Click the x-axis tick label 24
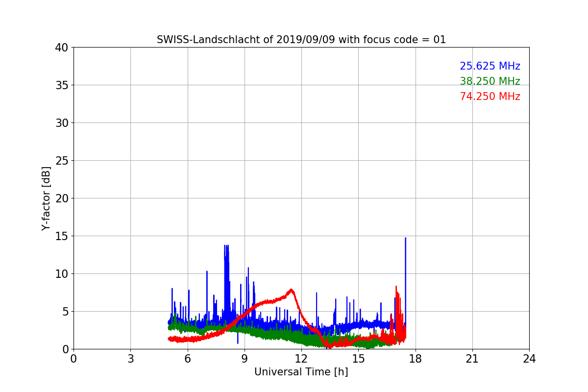The width and height of the screenshot is (588, 392). pyautogui.click(x=529, y=359)
